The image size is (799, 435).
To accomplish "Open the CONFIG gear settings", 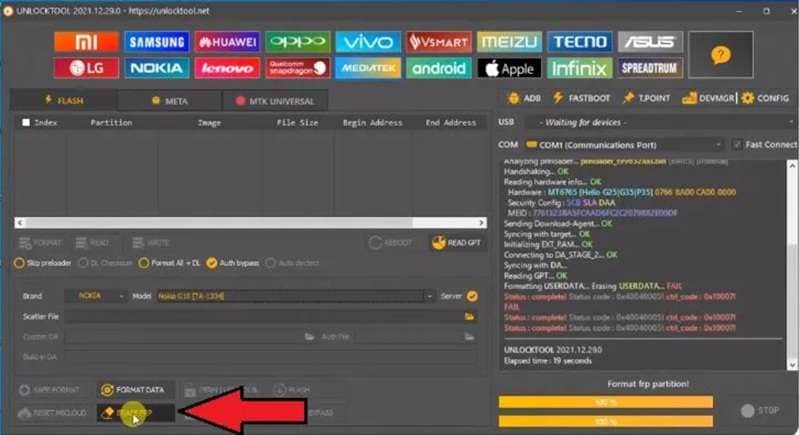I will (765, 98).
